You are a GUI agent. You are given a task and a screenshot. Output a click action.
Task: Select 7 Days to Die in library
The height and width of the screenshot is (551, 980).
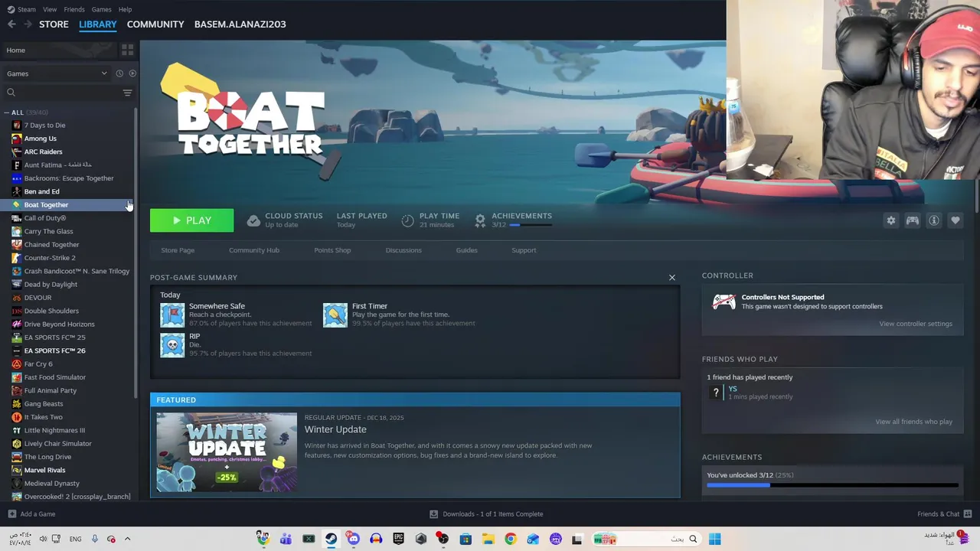click(x=44, y=126)
